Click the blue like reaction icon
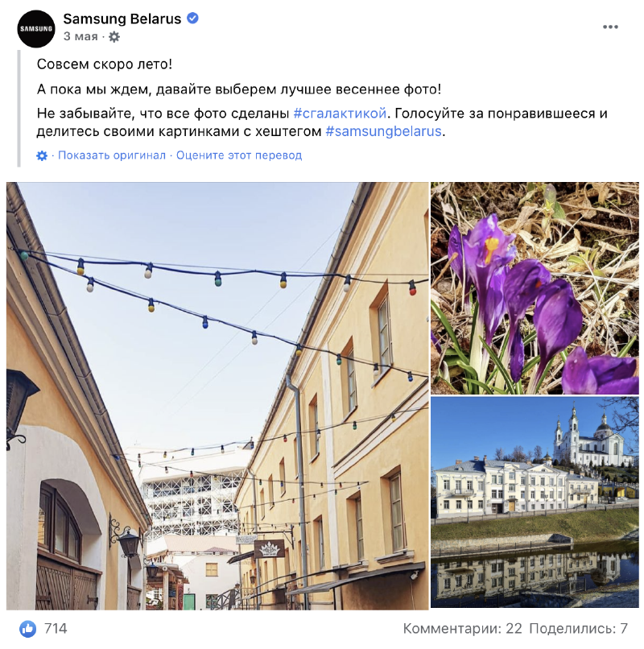The image size is (644, 649). (27, 629)
